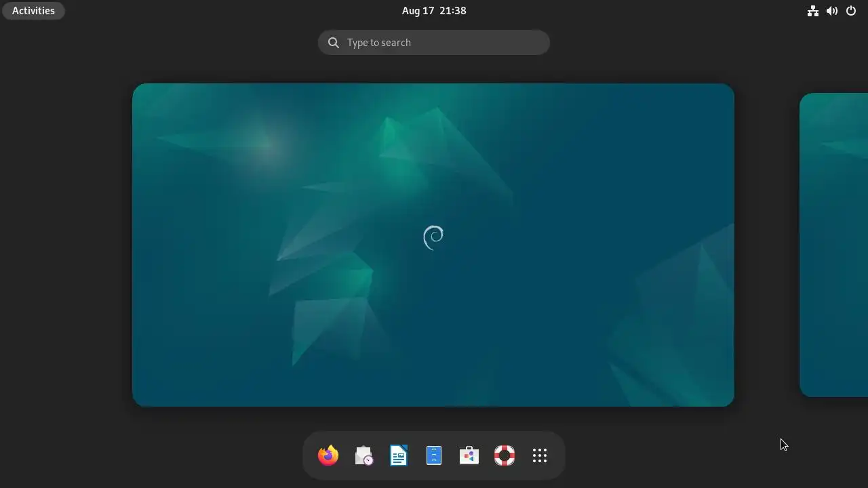Switch to the second workspace preview
868x488 pixels.
(x=834, y=245)
